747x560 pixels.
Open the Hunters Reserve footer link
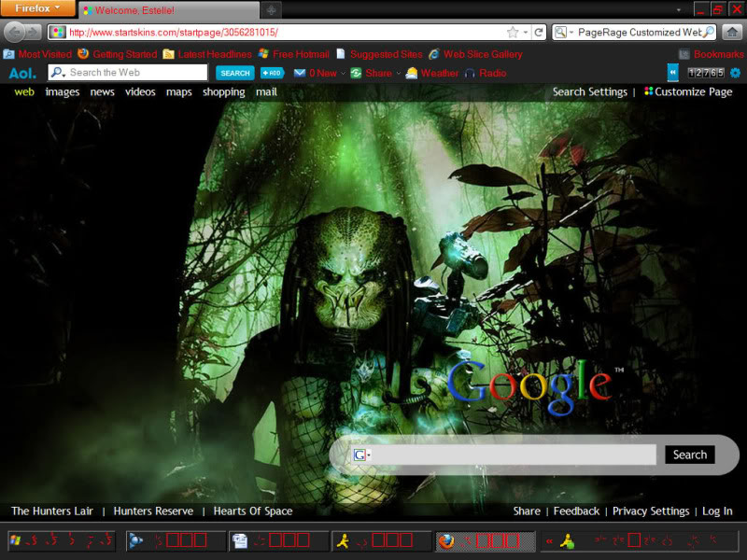click(153, 511)
